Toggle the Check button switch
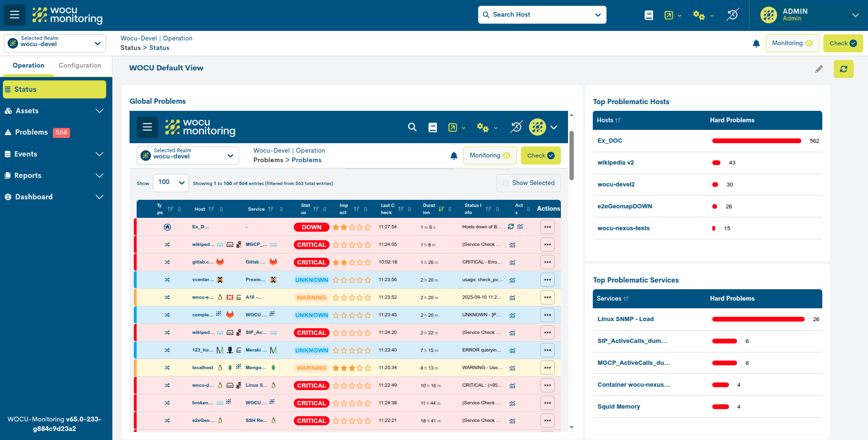Viewport: 868px width, 440px height. (843, 43)
